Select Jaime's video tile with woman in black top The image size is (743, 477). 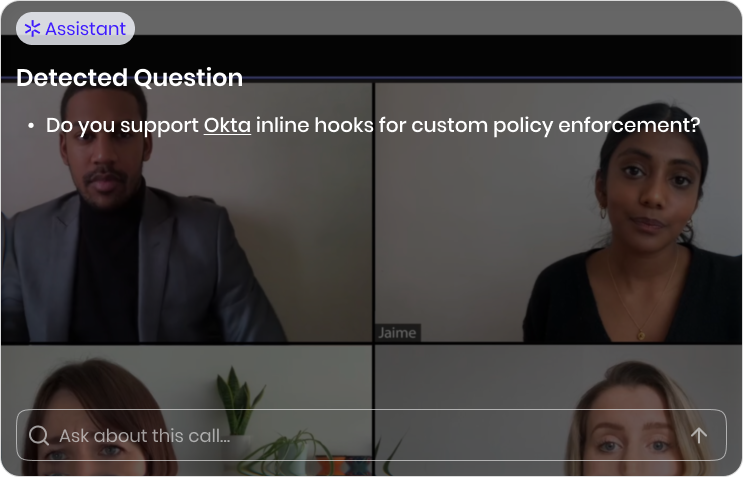click(x=558, y=212)
